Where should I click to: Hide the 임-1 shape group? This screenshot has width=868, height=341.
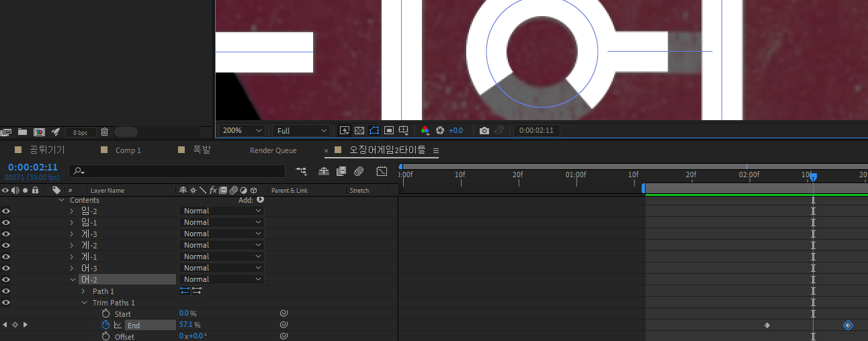pyautogui.click(x=6, y=222)
